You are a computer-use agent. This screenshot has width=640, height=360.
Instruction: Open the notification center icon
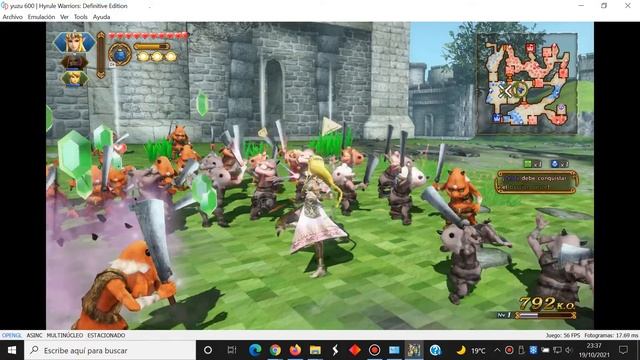[x=623, y=350]
